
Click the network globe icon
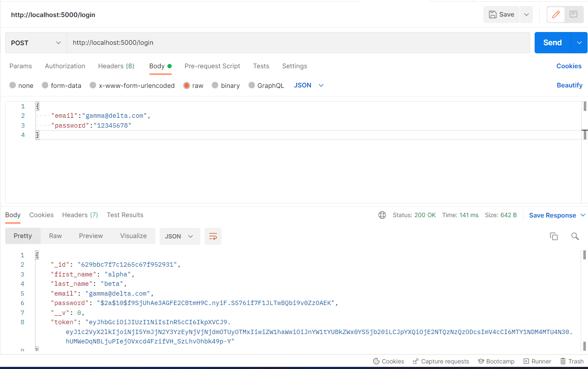click(x=382, y=215)
